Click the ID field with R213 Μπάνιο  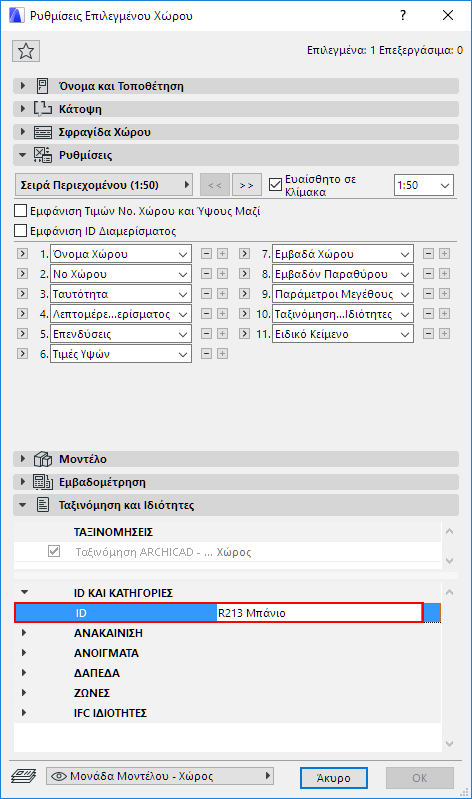coord(320,613)
